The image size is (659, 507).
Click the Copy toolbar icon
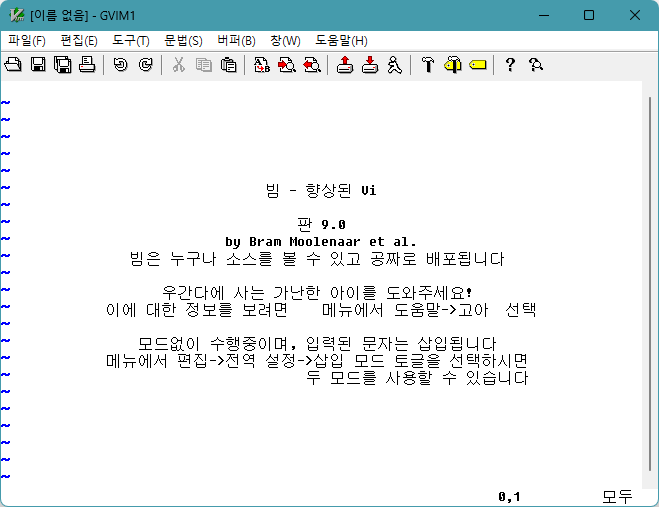point(203,65)
